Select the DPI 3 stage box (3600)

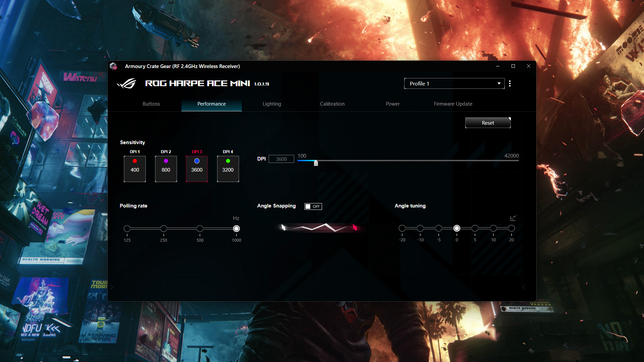[x=197, y=169]
